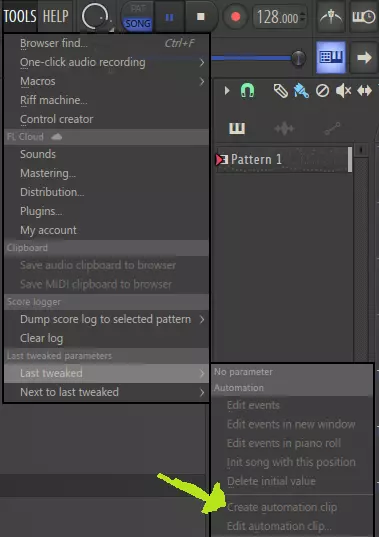
Task: Expand the Last tweaked submenu
Action: tap(106, 373)
